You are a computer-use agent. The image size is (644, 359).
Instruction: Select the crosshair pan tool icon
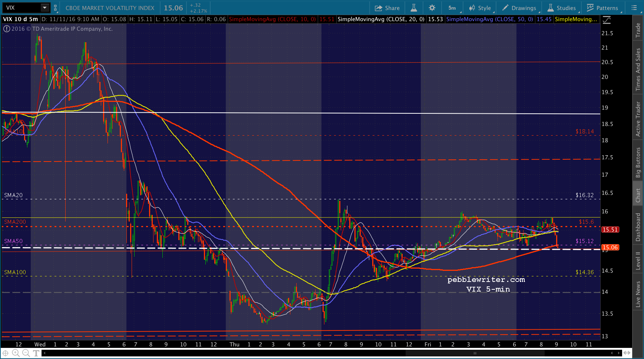coord(6,353)
